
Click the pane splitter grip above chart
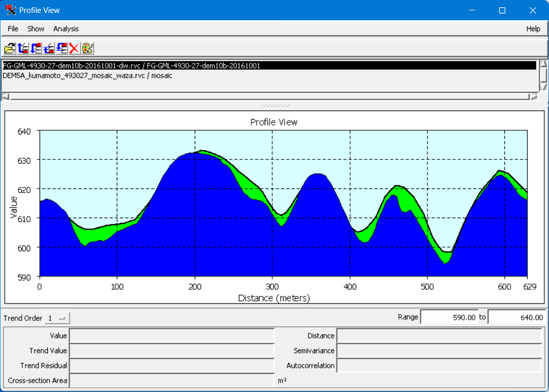tap(275, 105)
